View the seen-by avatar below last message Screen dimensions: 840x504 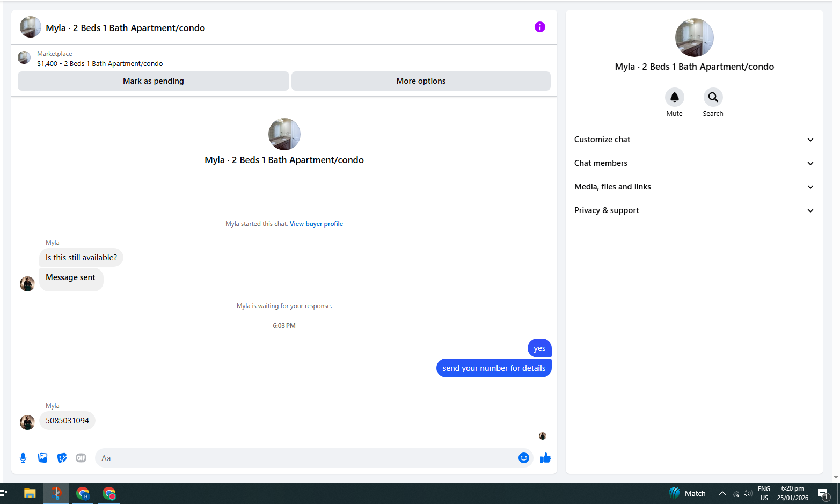(x=543, y=436)
